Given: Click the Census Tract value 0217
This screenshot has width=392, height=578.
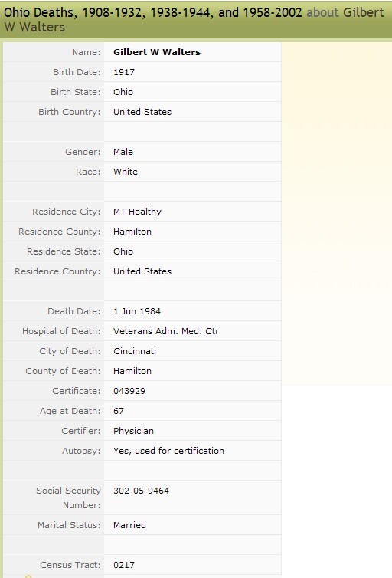Looking at the screenshot, I should (x=124, y=565).
